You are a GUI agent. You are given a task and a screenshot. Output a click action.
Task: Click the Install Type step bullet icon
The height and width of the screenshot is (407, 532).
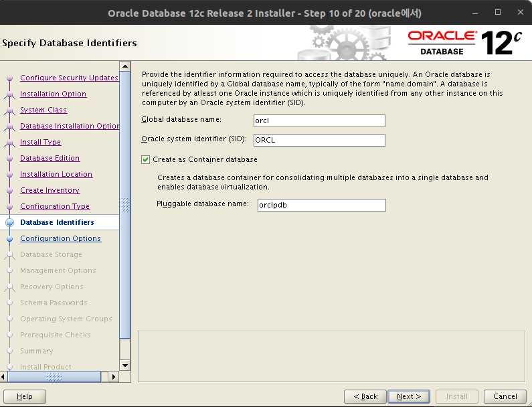coord(10,142)
